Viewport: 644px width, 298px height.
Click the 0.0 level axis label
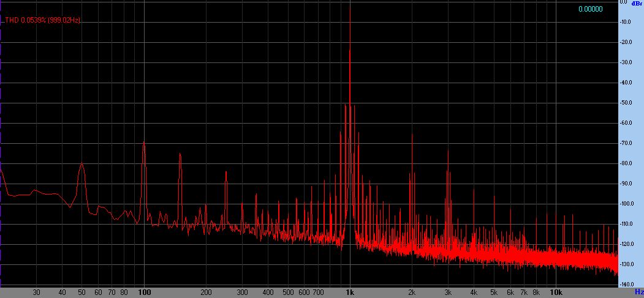click(x=623, y=2)
